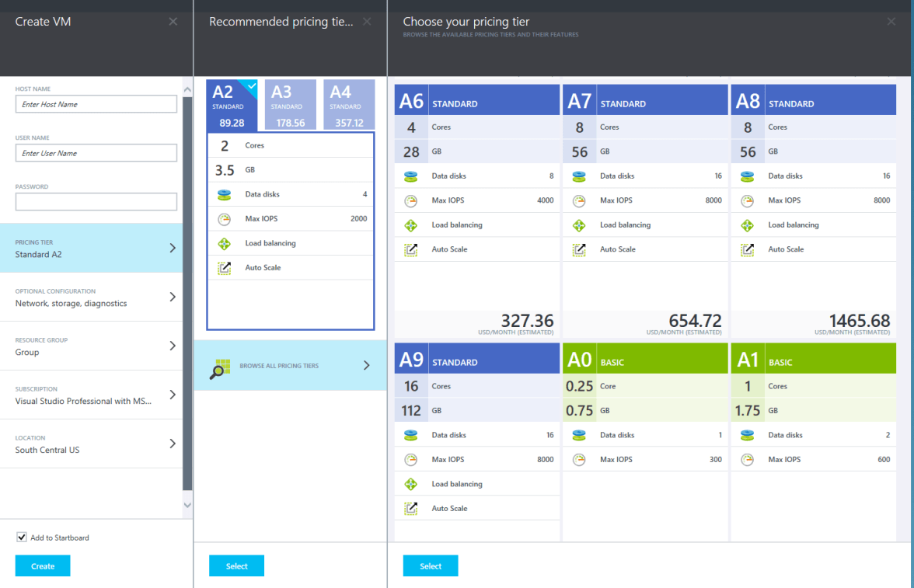Toggle the Add to Startboard checkbox
The width and height of the screenshot is (914, 588).
21,538
